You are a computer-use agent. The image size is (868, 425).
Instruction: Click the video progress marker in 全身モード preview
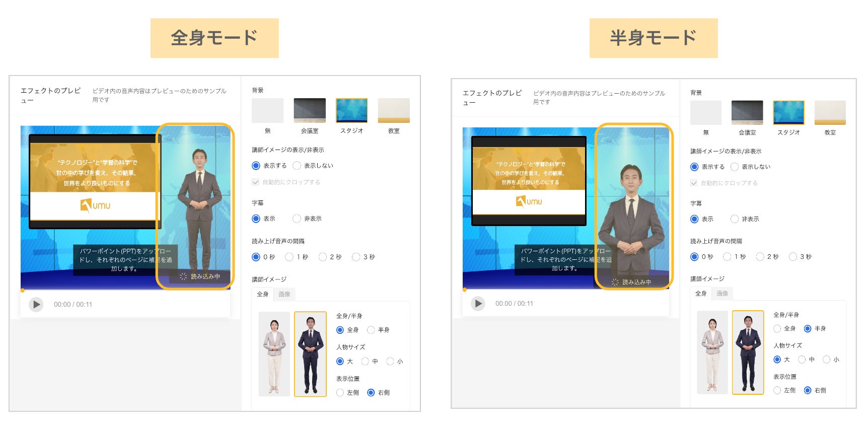[23, 291]
